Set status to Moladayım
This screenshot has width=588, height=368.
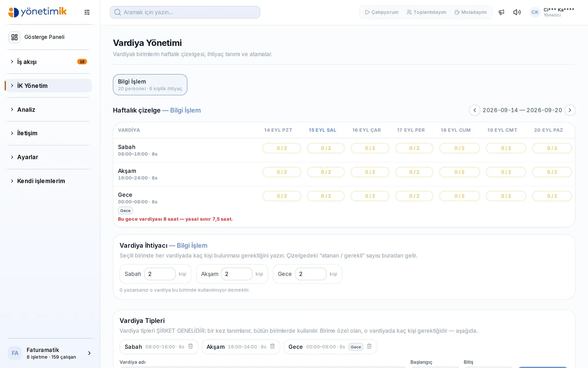tap(470, 12)
